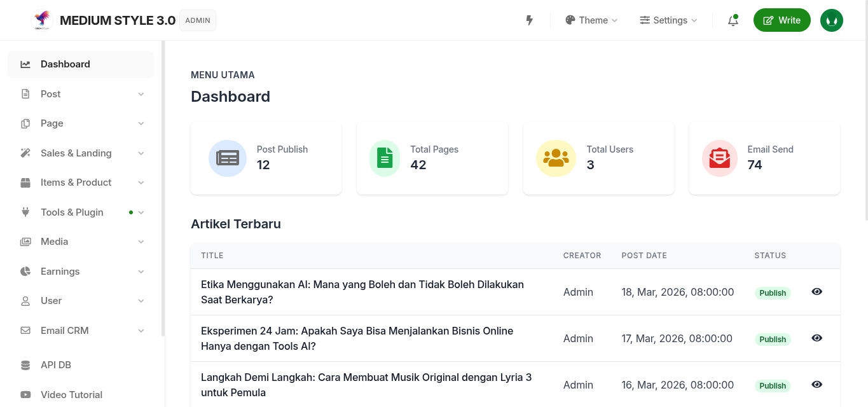The image size is (868, 407).
Task: Click the date 17, Mar, 2026, 08:00:00
Action: (677, 338)
